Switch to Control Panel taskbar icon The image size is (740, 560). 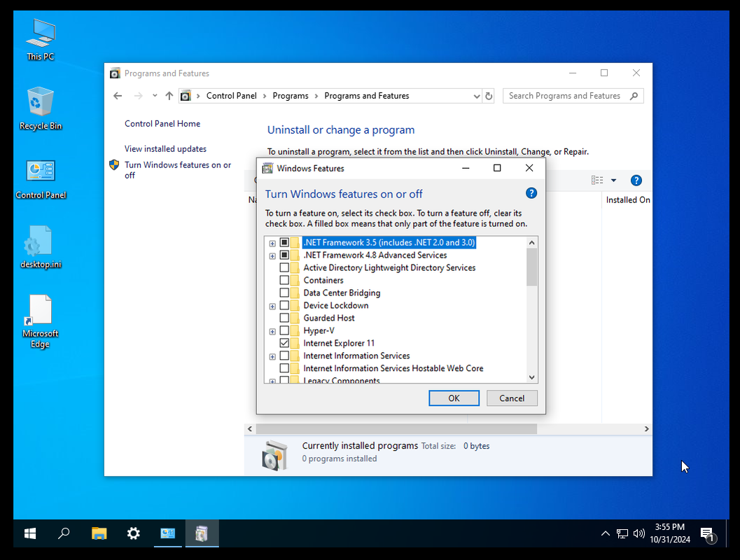pyautogui.click(x=168, y=533)
